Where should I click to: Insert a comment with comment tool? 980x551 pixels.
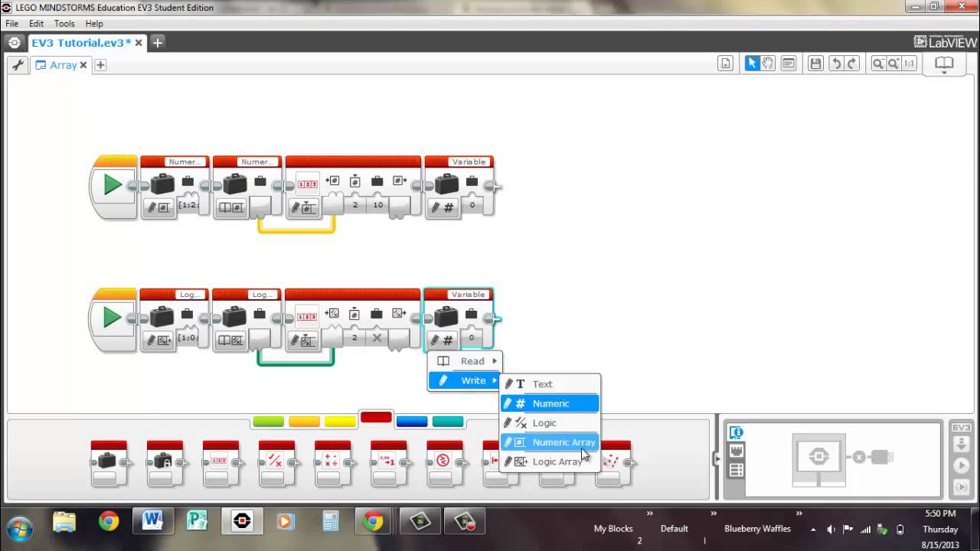(x=788, y=64)
